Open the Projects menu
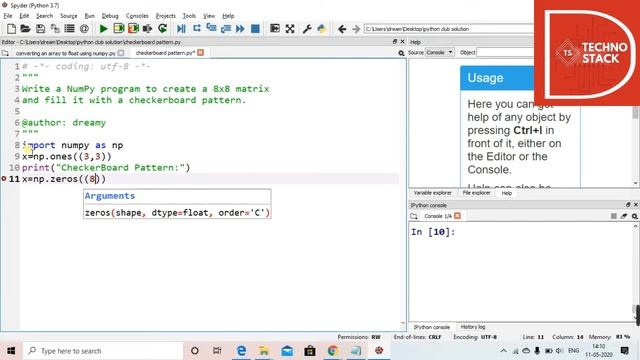The height and width of the screenshot is (360, 640). 166,16
